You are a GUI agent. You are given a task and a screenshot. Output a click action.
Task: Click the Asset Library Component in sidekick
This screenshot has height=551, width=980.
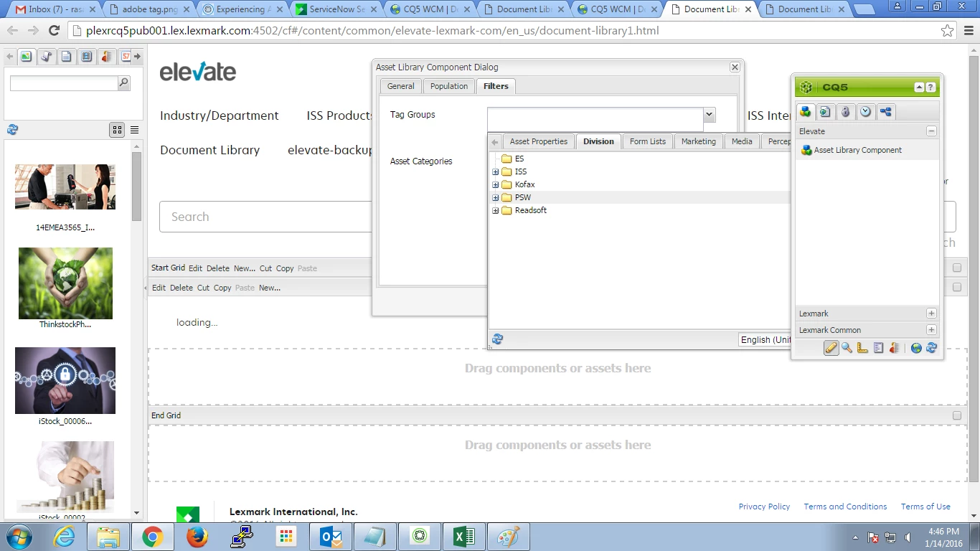852,151
